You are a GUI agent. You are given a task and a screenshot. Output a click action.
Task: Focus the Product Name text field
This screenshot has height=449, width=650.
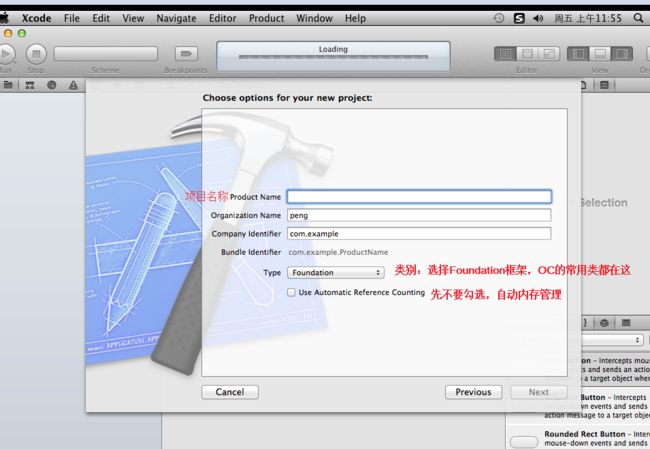[419, 197]
